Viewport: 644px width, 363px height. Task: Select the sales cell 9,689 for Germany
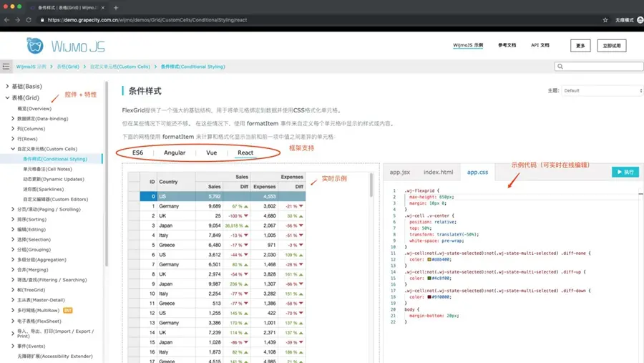coord(209,206)
